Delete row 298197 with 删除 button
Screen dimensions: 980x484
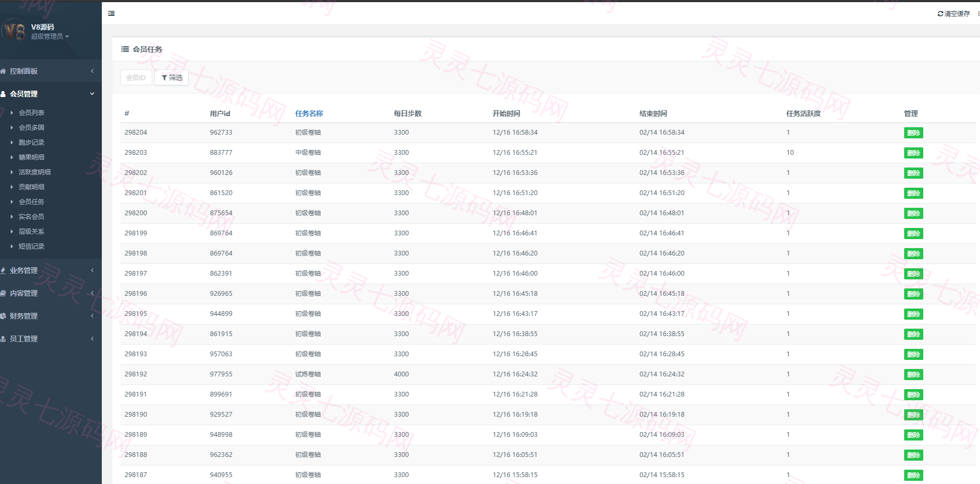coord(913,274)
